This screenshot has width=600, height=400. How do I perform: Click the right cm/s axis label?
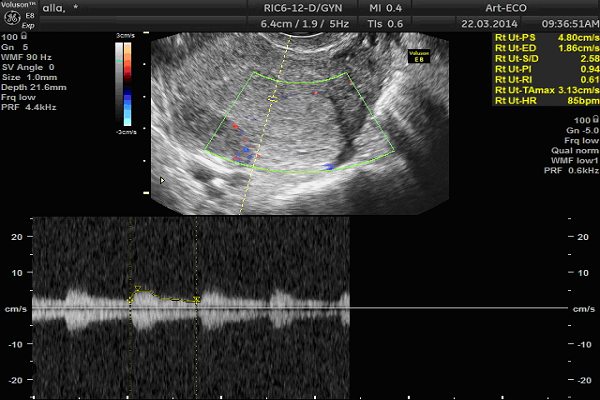click(584, 309)
